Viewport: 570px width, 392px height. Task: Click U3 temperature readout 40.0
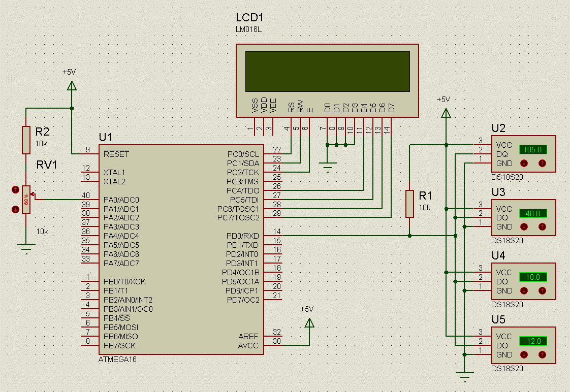point(533,214)
